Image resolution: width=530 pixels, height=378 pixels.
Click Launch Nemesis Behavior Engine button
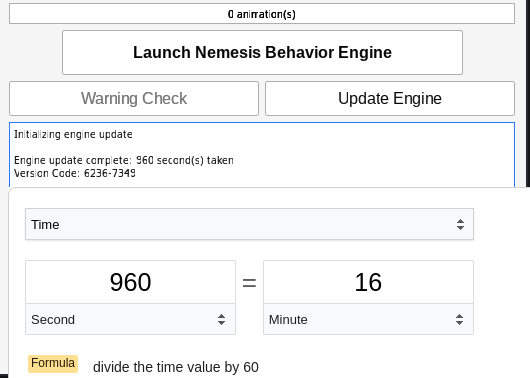pos(262,52)
